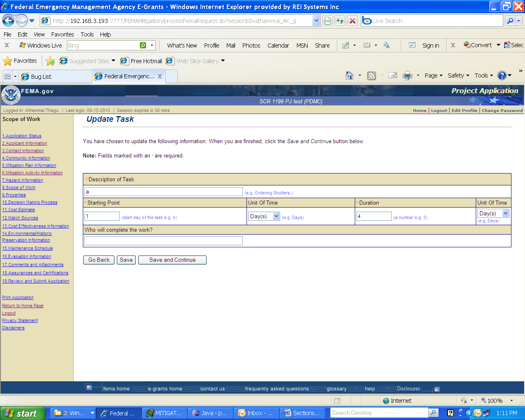The width and height of the screenshot is (525, 420).
Task: Open the File menu
Action: 7,34
